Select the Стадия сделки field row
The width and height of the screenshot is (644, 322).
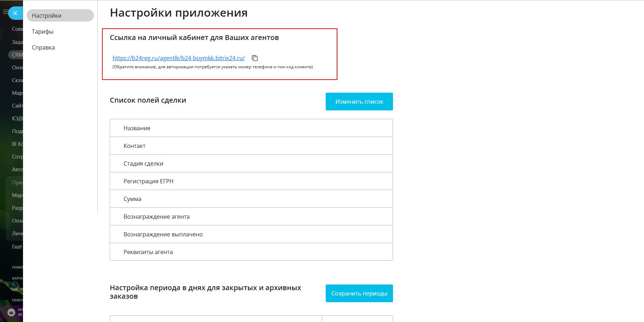pos(251,163)
